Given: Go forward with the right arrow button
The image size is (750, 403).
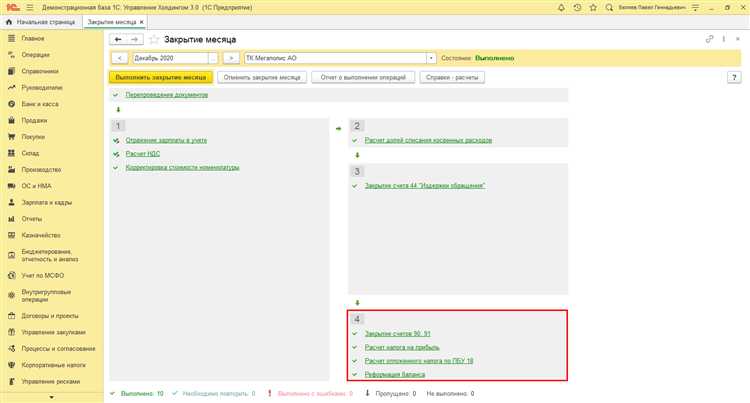Looking at the screenshot, I should pyautogui.click(x=134, y=40).
